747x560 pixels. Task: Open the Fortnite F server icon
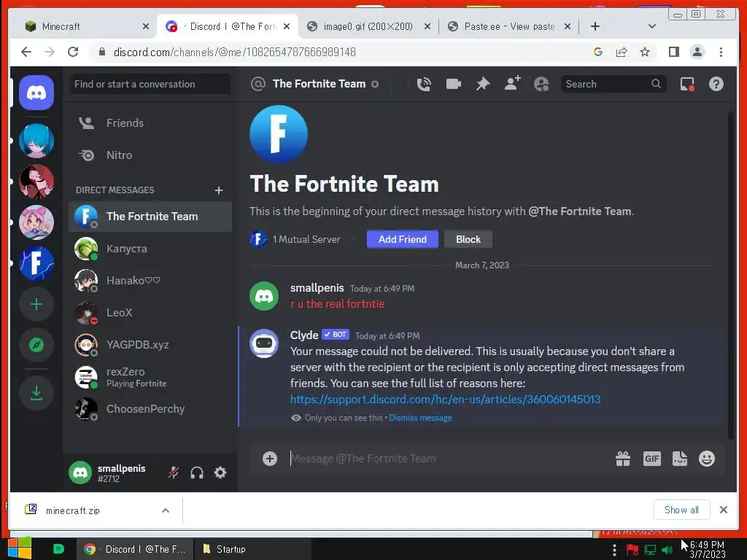point(36,263)
